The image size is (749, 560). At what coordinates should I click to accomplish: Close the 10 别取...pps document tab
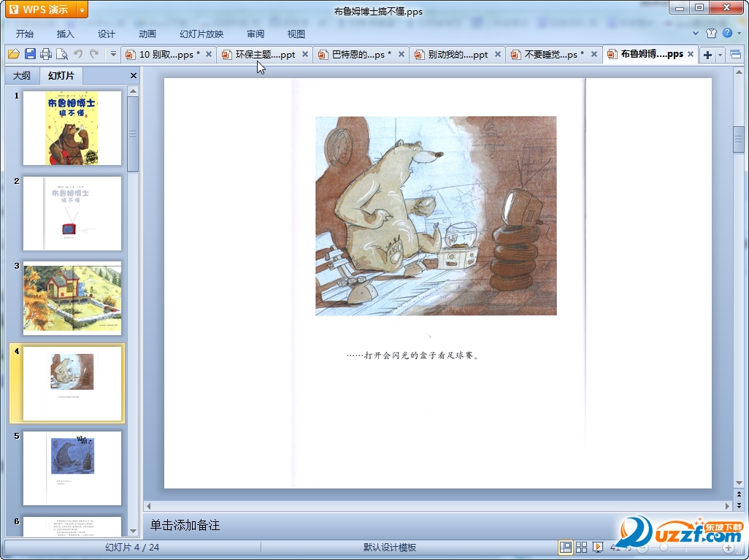209,55
